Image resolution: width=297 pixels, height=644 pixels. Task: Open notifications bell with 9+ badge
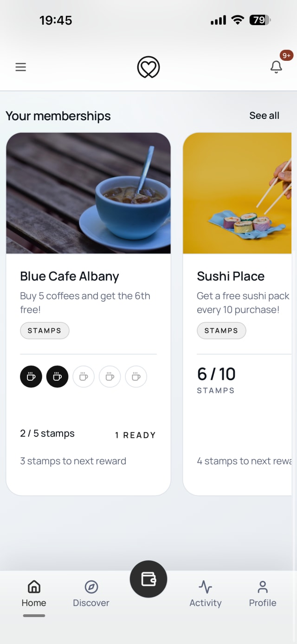coord(277,67)
